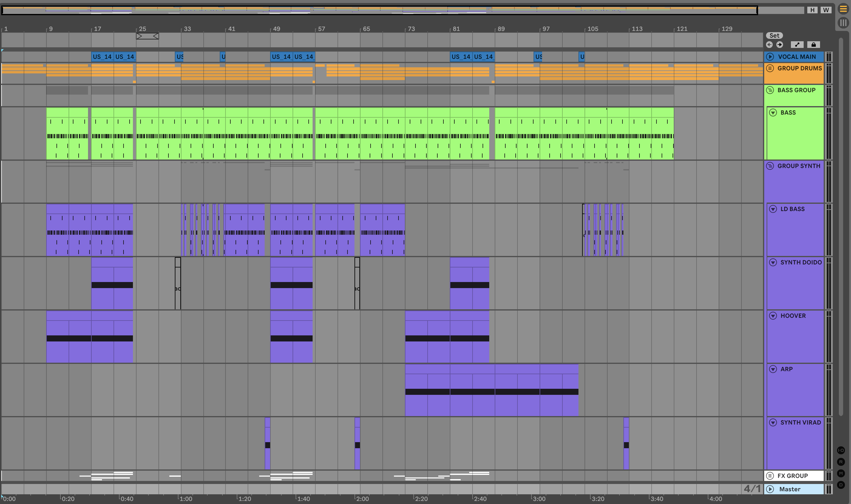This screenshot has height=504, width=851.
Task: Jump to previous locator with the left arrow
Action: click(769, 45)
